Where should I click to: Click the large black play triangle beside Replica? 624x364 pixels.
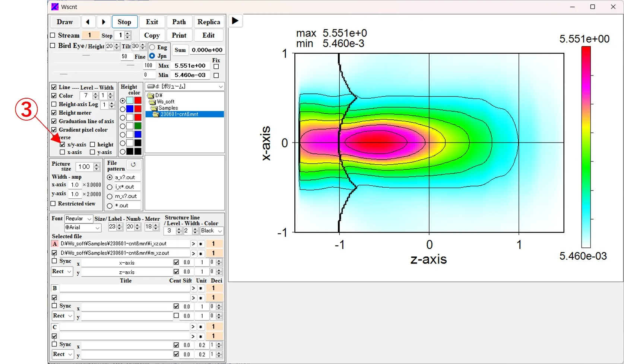pos(235,21)
